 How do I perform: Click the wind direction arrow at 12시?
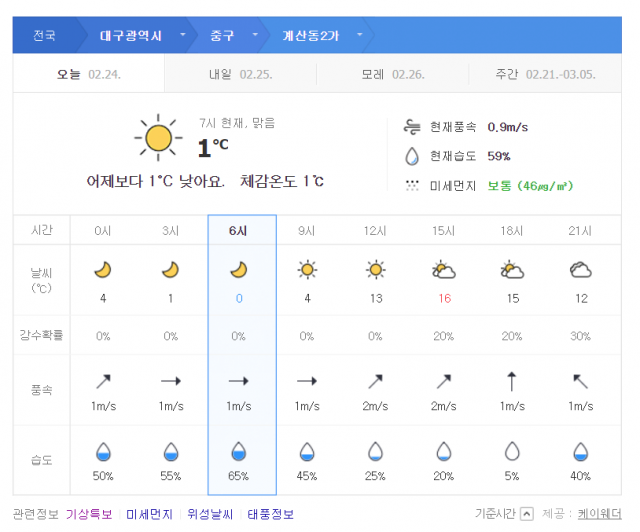pyautogui.click(x=376, y=381)
